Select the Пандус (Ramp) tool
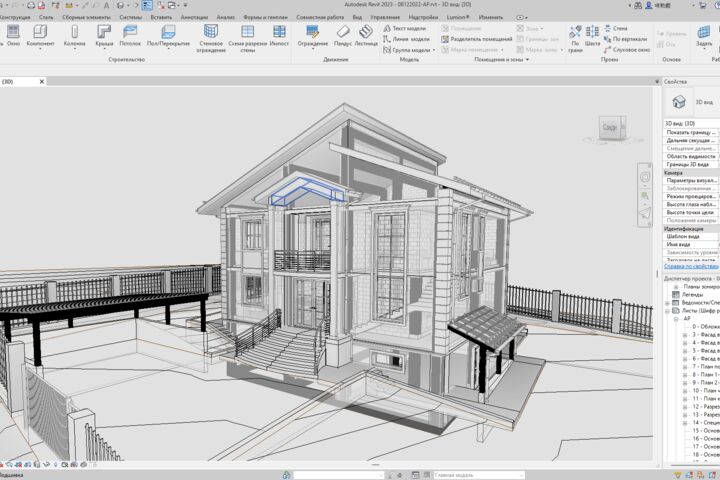This screenshot has height=480, width=720. [x=343, y=35]
